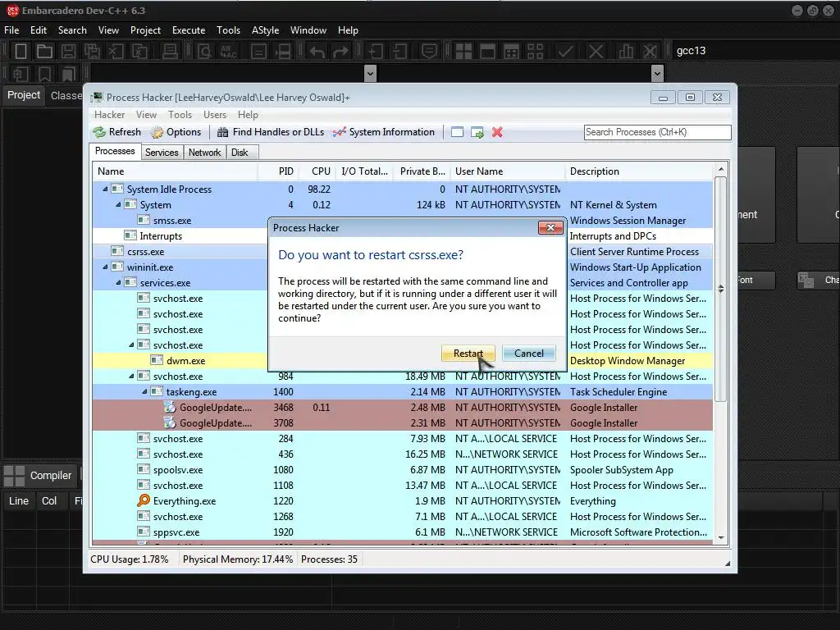The height and width of the screenshot is (630, 840).
Task: Click the Replace (AB/AC) icon in Dev-C++ toolbar
Action: pyautogui.click(x=229, y=51)
